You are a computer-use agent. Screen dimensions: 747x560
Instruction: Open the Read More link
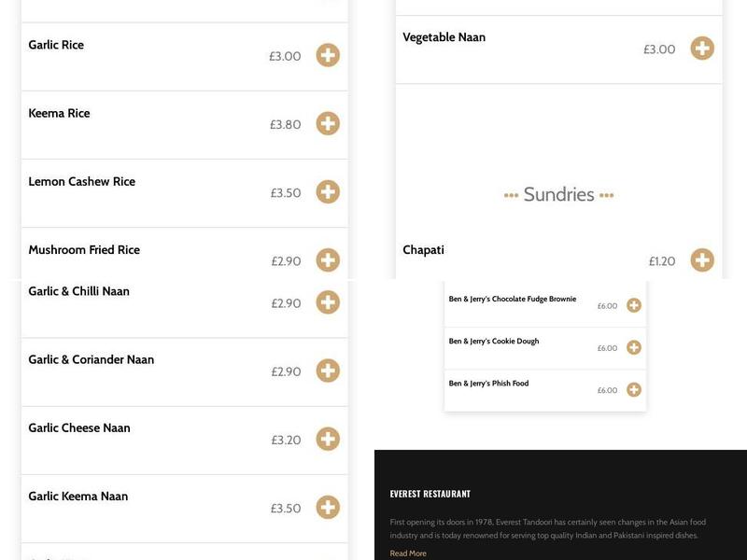pyautogui.click(x=407, y=552)
